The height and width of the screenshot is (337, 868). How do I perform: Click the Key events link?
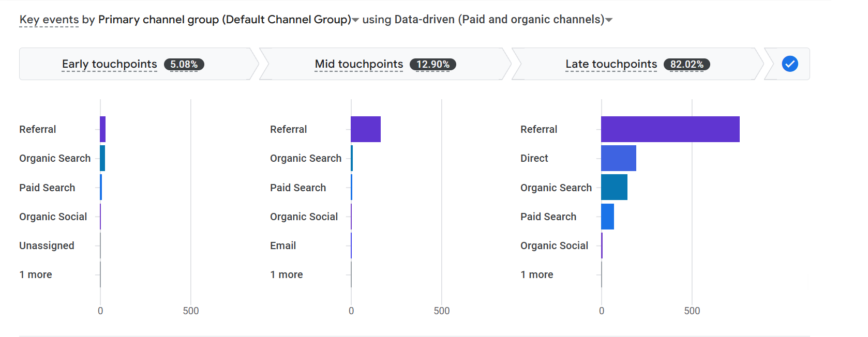[49, 19]
